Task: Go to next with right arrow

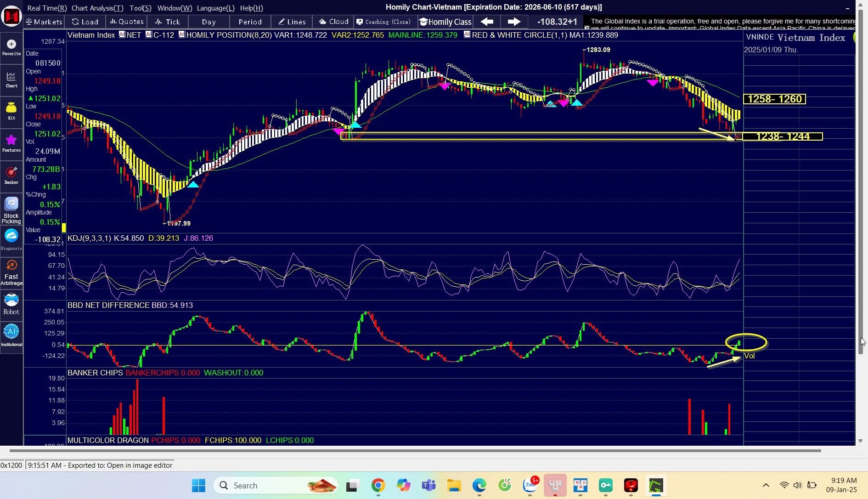Action: (514, 22)
